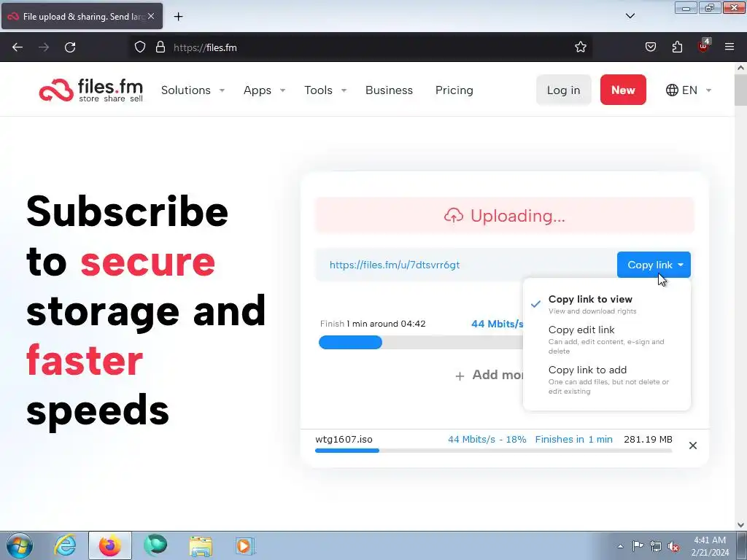Open the Pocket save icon

[650, 47]
